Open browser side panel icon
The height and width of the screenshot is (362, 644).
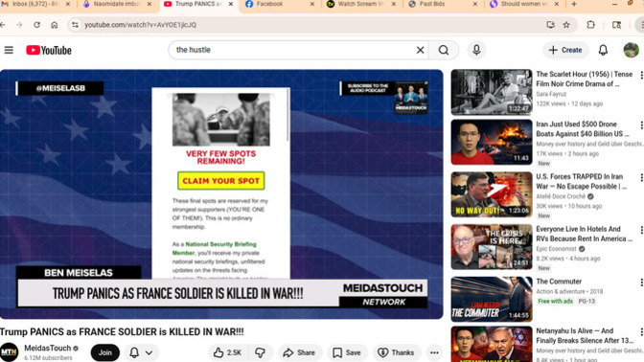pos(616,25)
